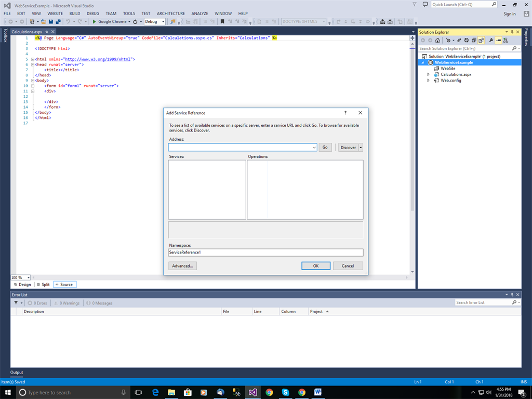Viewport: 532px width, 399px height.
Task: Select the WebSite item in Solution Explorer
Action: 448,69
